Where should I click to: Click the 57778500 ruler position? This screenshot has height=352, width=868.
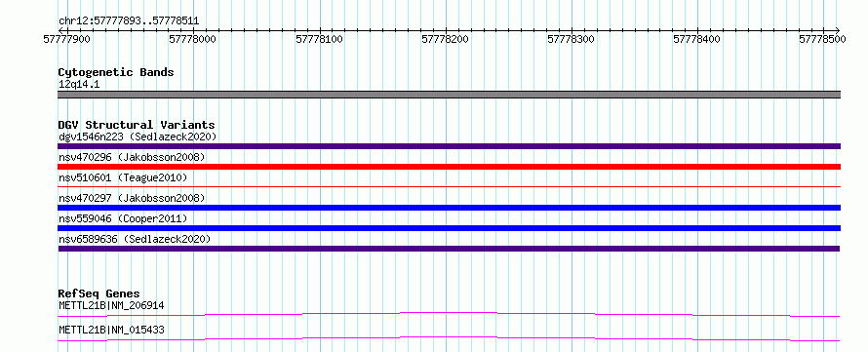(x=822, y=39)
